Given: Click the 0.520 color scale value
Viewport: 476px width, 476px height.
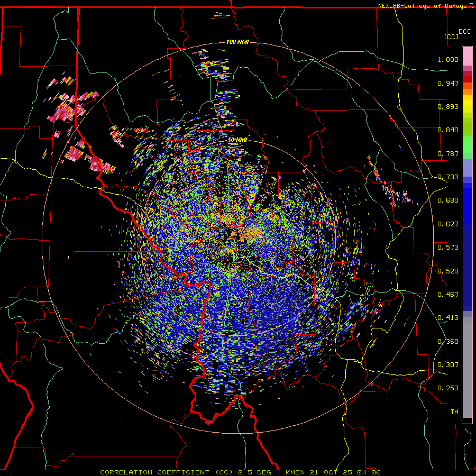Looking at the screenshot, I should [448, 271].
